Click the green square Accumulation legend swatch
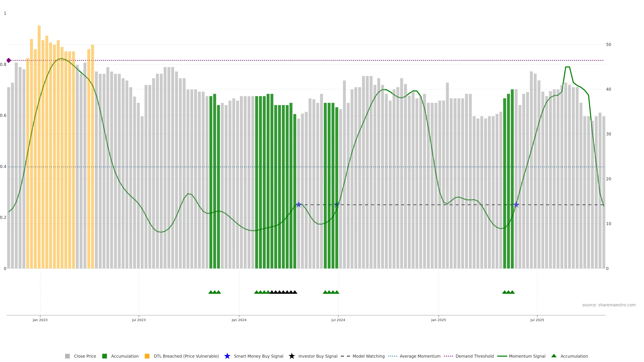 pos(104,356)
